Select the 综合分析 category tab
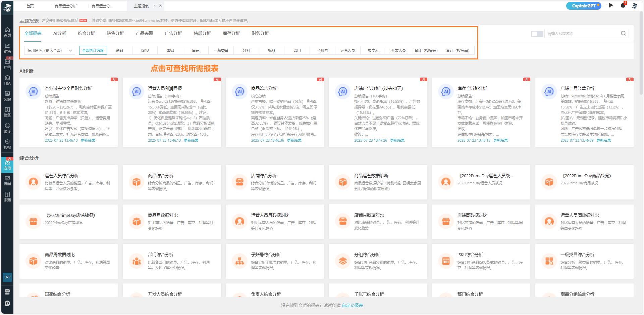 point(86,33)
